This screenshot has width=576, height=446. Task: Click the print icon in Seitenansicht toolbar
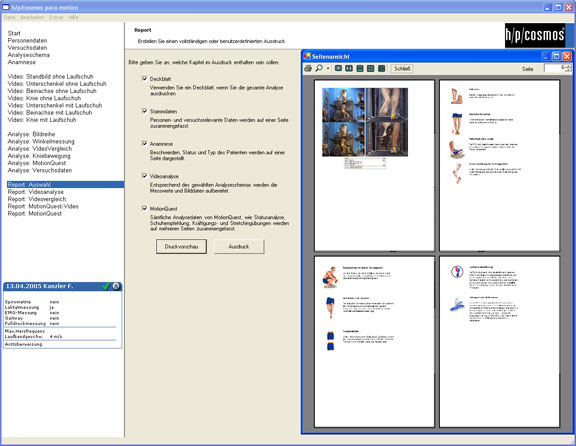point(308,68)
